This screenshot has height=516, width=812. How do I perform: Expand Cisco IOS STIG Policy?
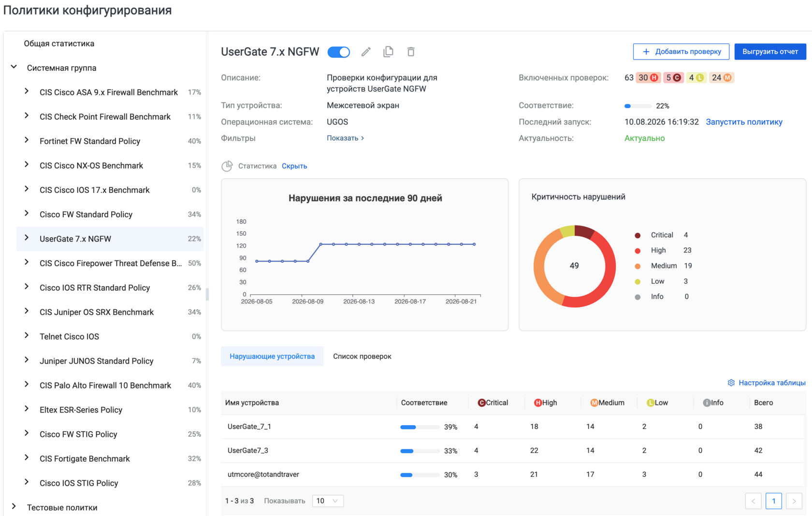click(x=27, y=482)
